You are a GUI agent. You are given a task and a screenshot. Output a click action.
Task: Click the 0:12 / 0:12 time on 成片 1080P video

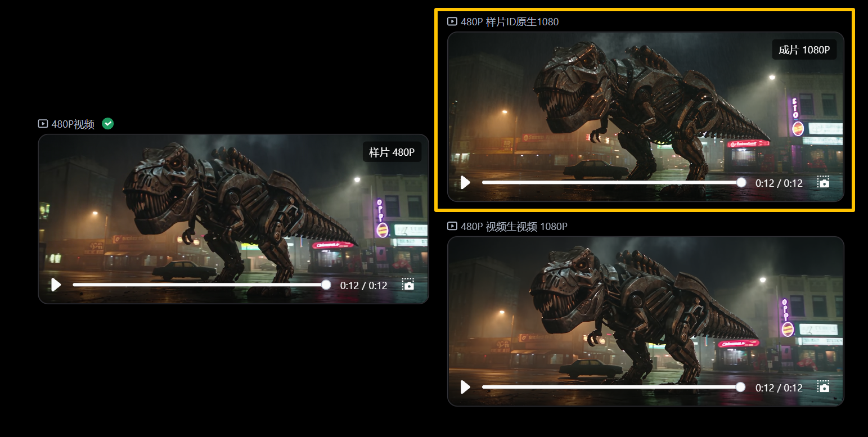779,183
